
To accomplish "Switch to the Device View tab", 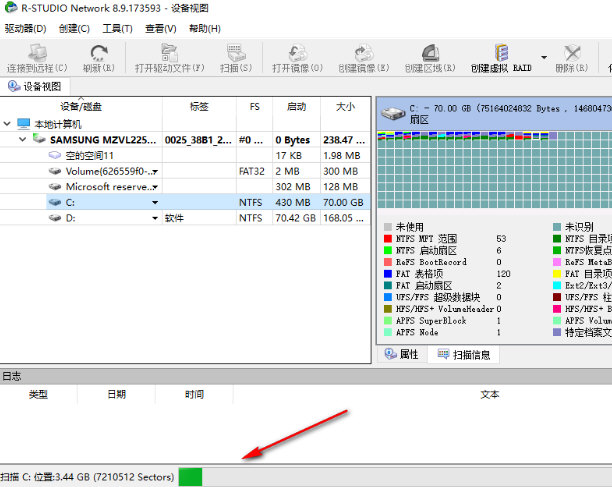I will click(x=35, y=86).
